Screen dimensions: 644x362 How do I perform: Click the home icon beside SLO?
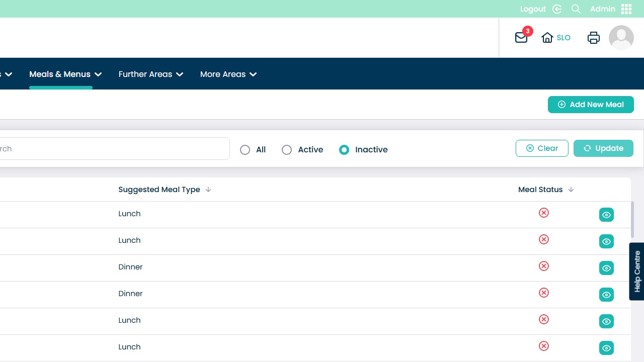click(547, 38)
